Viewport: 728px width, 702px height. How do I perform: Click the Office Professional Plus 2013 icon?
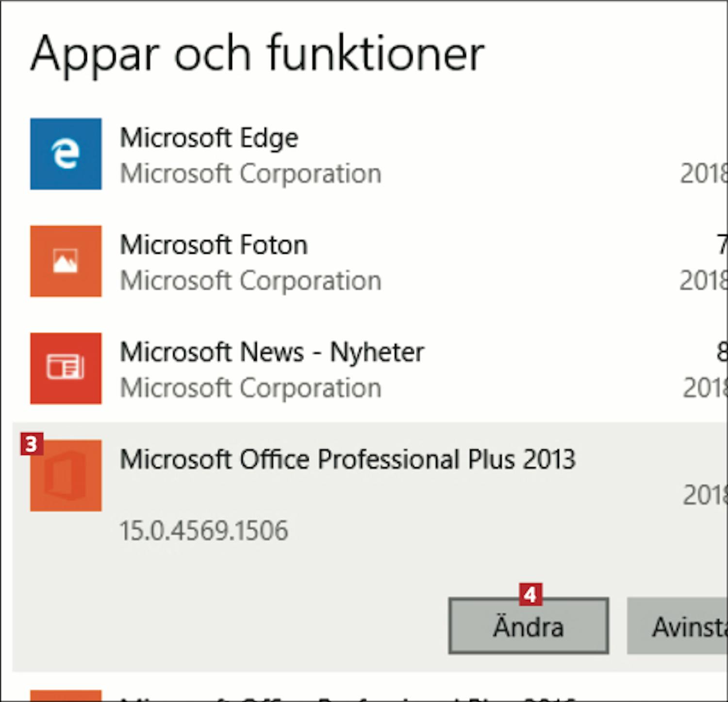pos(66,476)
